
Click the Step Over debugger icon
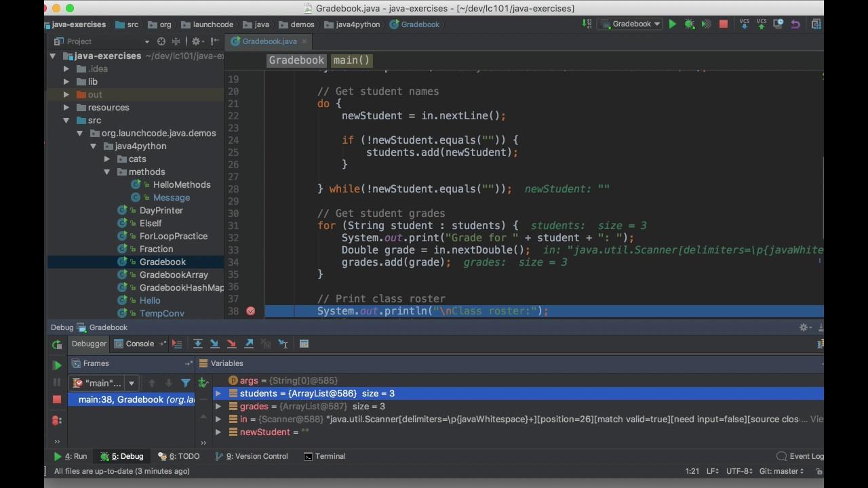[198, 344]
